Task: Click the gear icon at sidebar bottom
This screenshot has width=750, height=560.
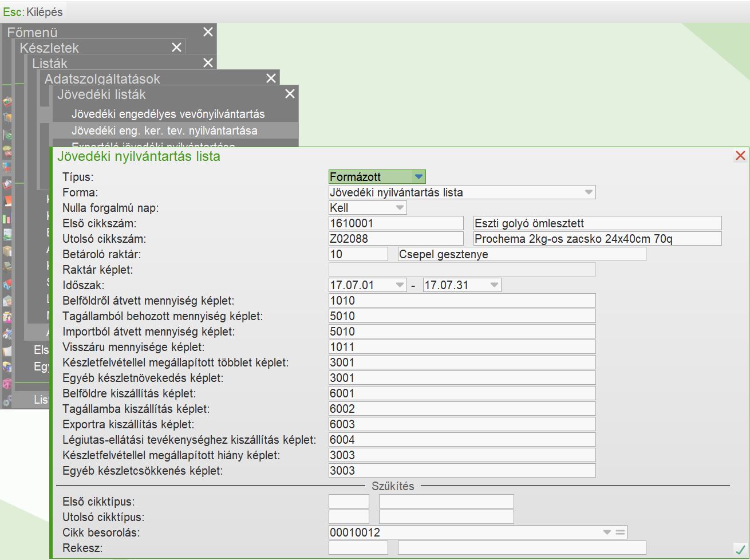Action: coord(7,401)
